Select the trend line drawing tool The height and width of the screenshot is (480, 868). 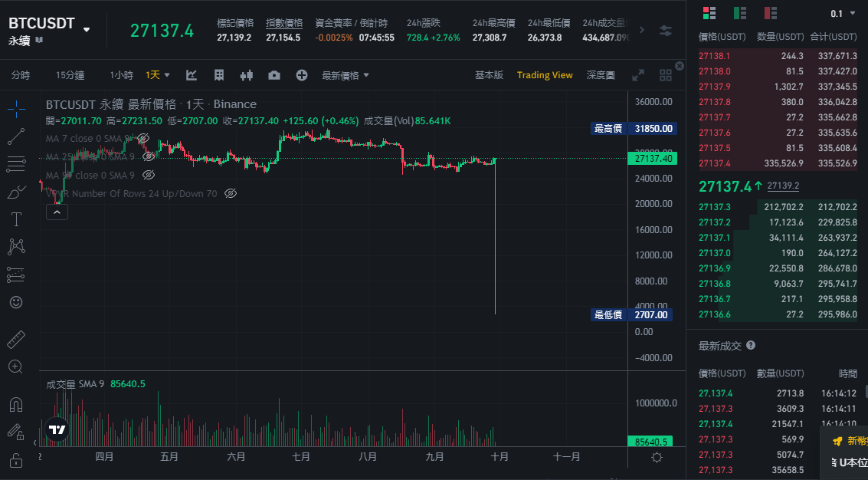pos(16,136)
